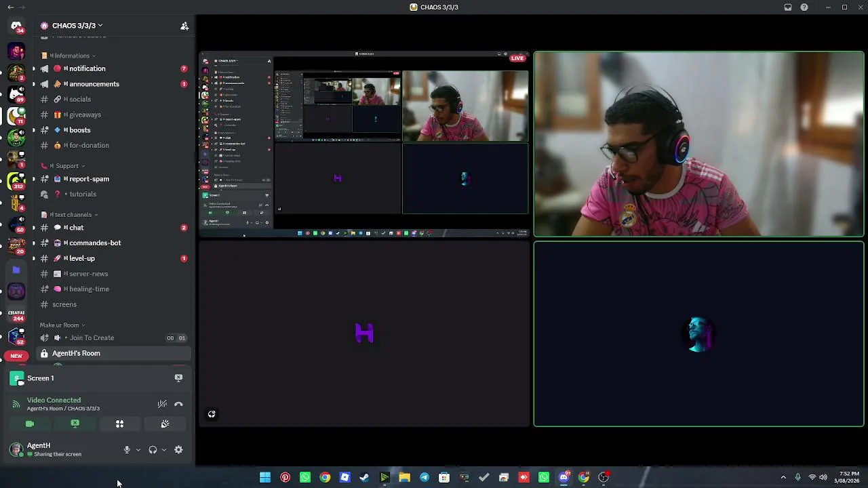Deafen with the headphones icon

[153, 450]
